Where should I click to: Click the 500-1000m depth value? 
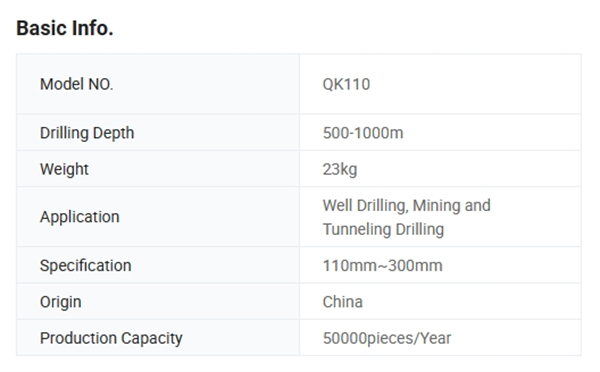363,133
